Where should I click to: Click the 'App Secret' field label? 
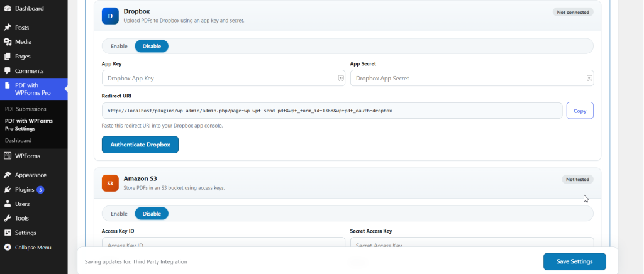pos(363,64)
